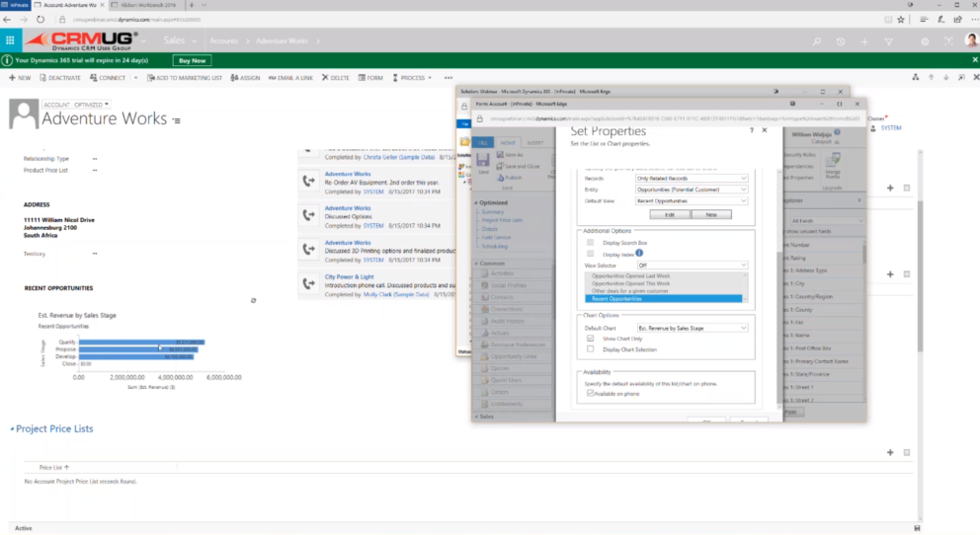The image size is (980, 535).
Task: Go to next record down arrow
Action: pos(945,77)
